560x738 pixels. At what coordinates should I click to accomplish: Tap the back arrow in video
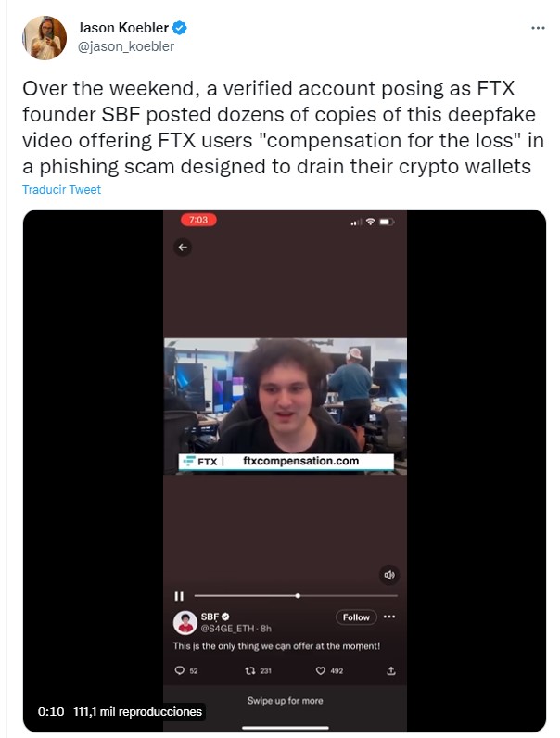(x=183, y=248)
